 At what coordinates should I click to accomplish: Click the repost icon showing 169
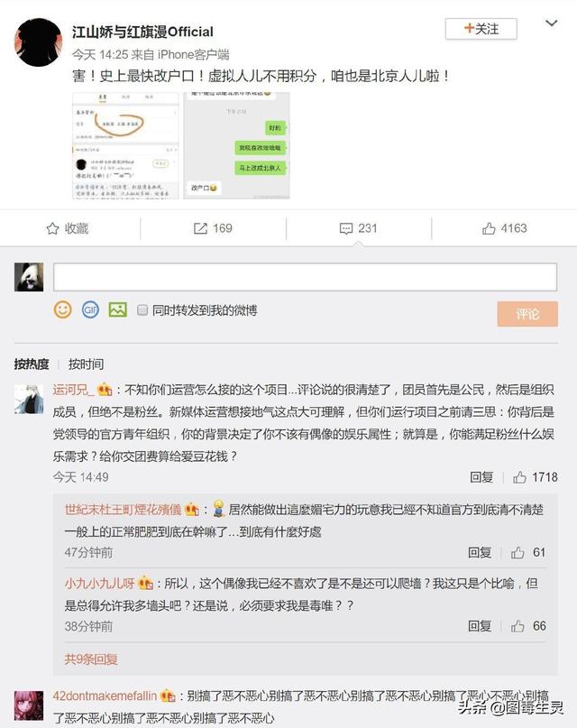(x=200, y=228)
